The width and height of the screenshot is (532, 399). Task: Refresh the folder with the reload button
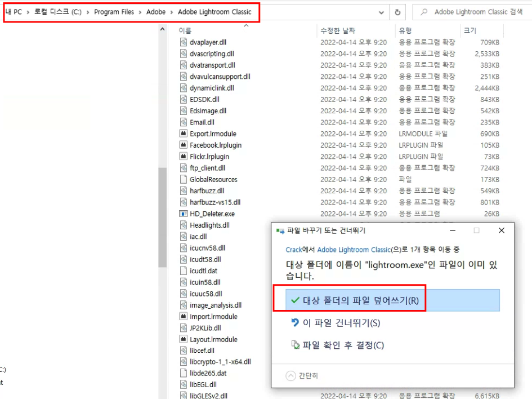(x=397, y=12)
